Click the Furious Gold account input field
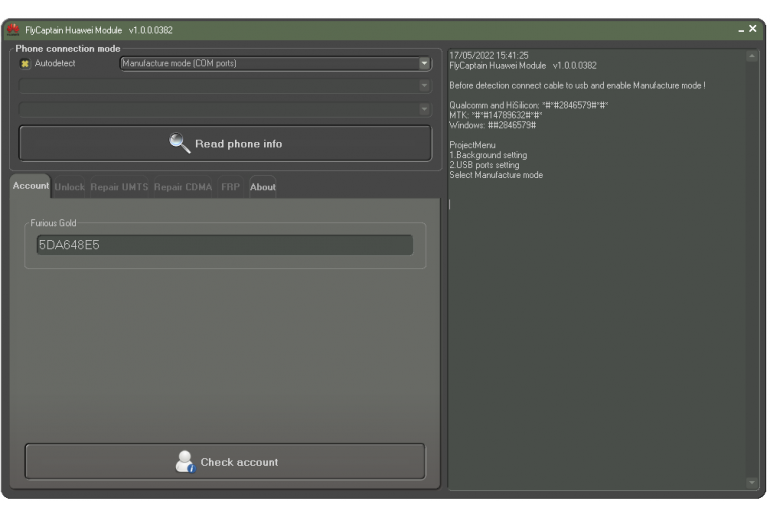This screenshot has width=770, height=518. 224,245
